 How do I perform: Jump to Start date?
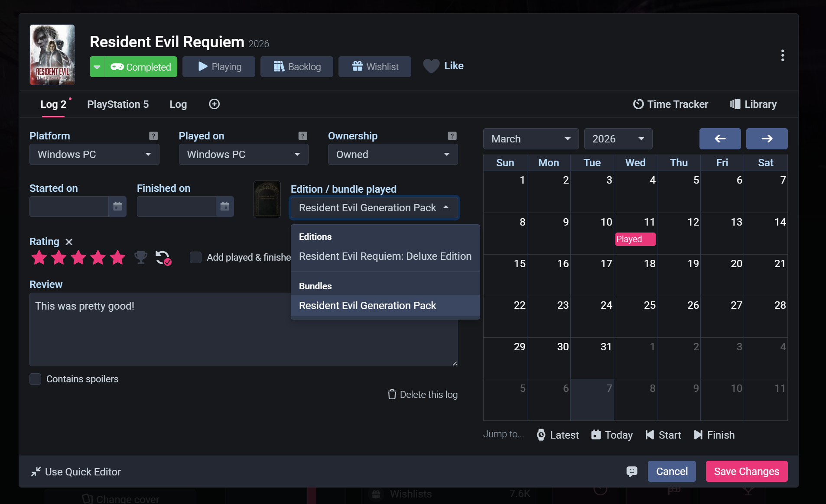[x=663, y=435]
